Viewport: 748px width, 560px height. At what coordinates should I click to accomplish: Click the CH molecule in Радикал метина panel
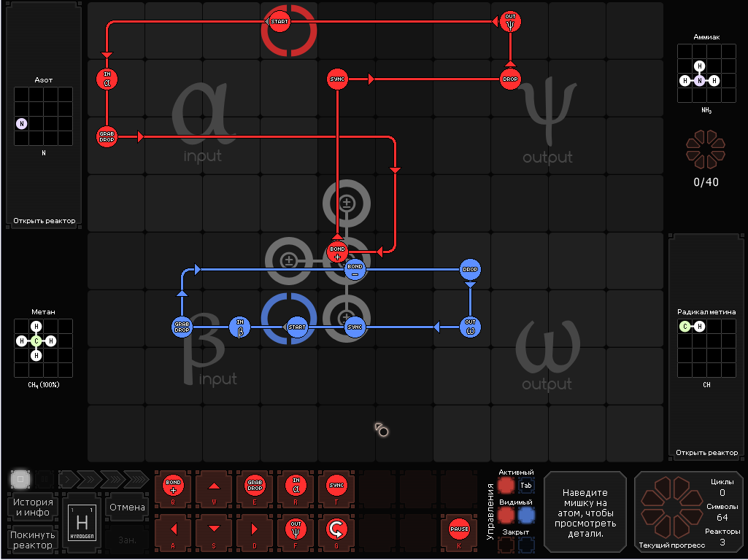click(693, 327)
